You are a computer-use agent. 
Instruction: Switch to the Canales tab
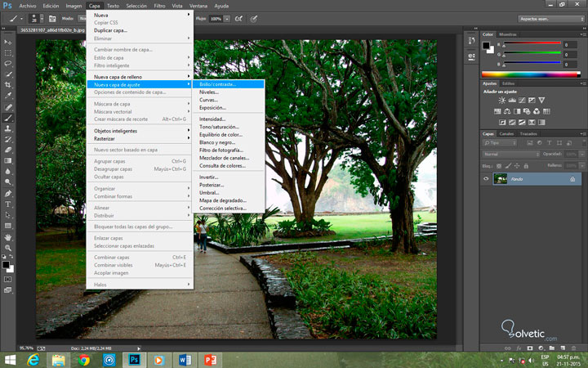pos(506,133)
